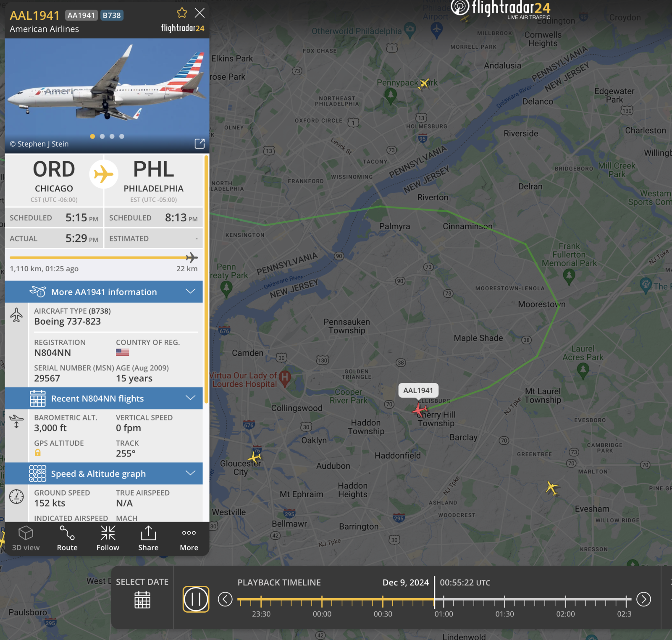672x640 pixels.
Task: Follow the AAL1941 aircraft
Action: click(108, 538)
